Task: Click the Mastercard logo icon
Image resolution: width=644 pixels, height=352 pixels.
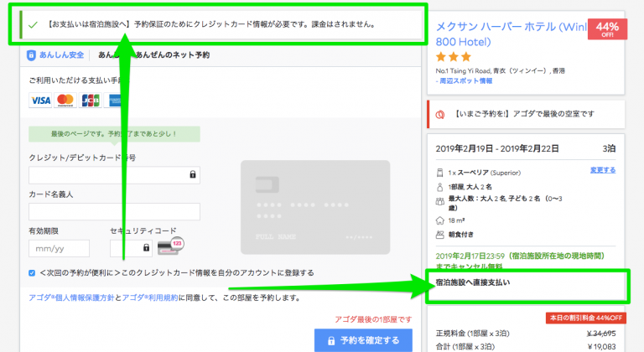Action: click(65, 101)
